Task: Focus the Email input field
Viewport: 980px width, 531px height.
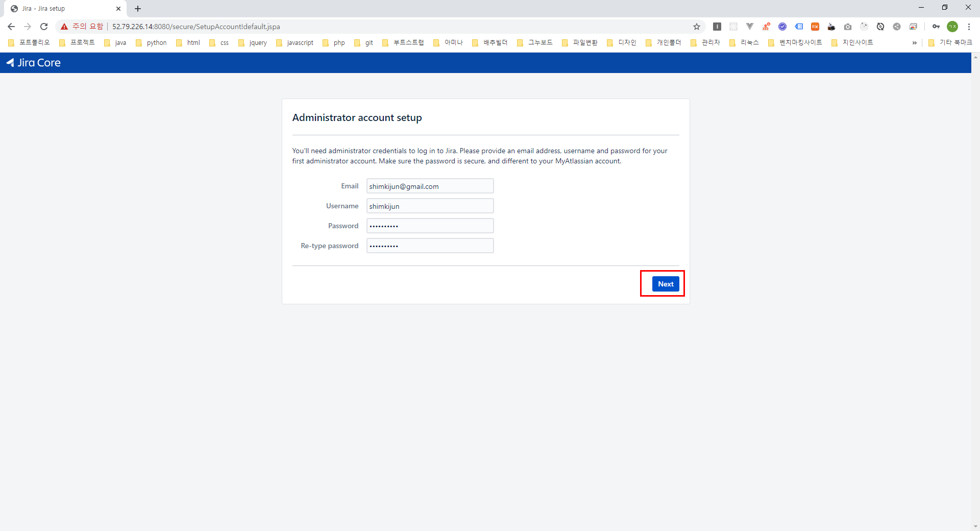Action: point(430,186)
